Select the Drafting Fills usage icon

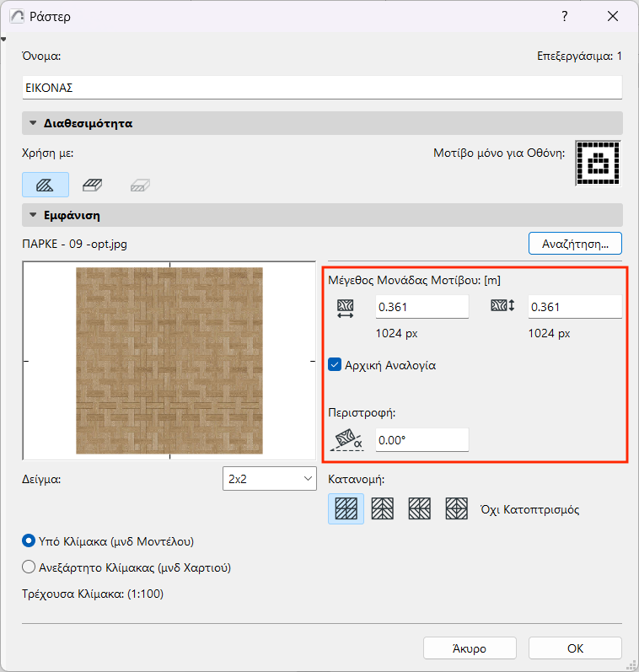click(x=45, y=185)
